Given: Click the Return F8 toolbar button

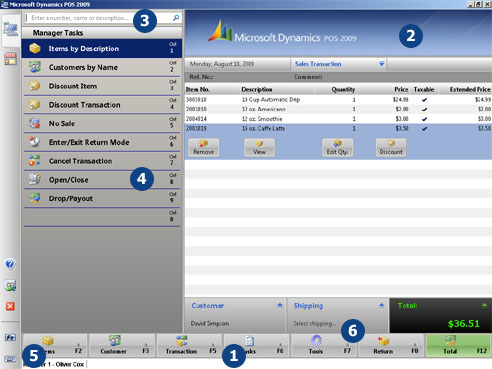Looking at the screenshot, I should point(391,345).
